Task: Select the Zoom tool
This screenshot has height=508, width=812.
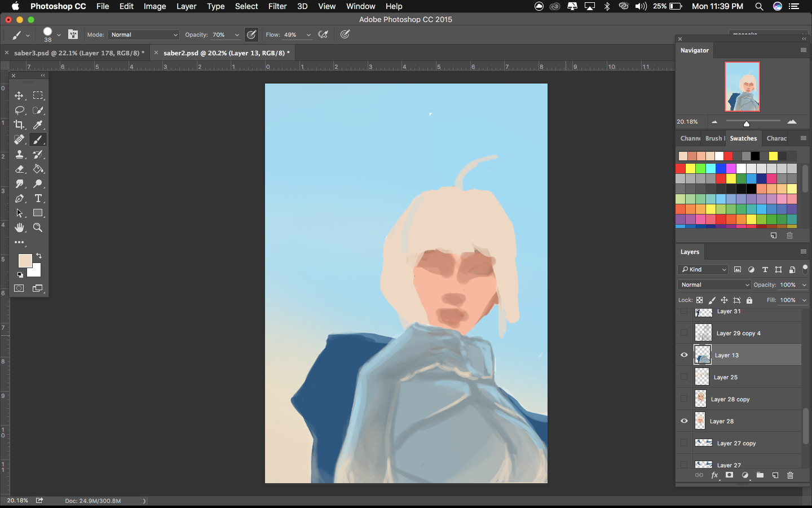Action: pos(38,227)
